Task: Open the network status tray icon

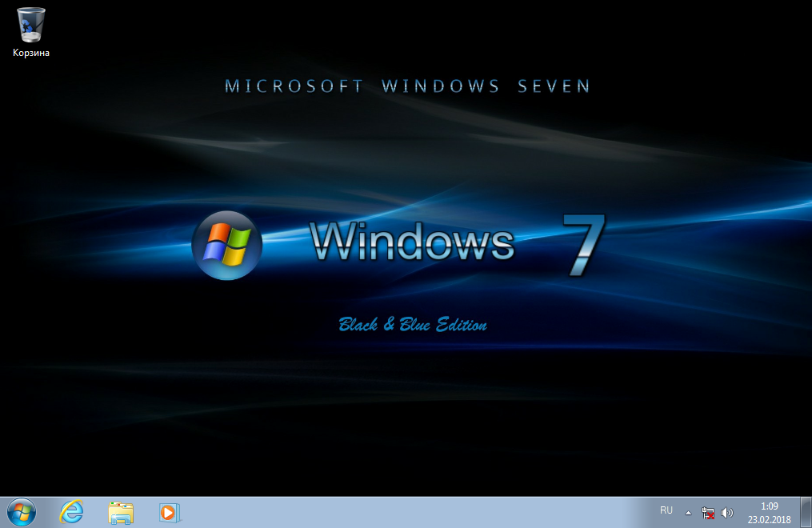Action: pos(708,513)
